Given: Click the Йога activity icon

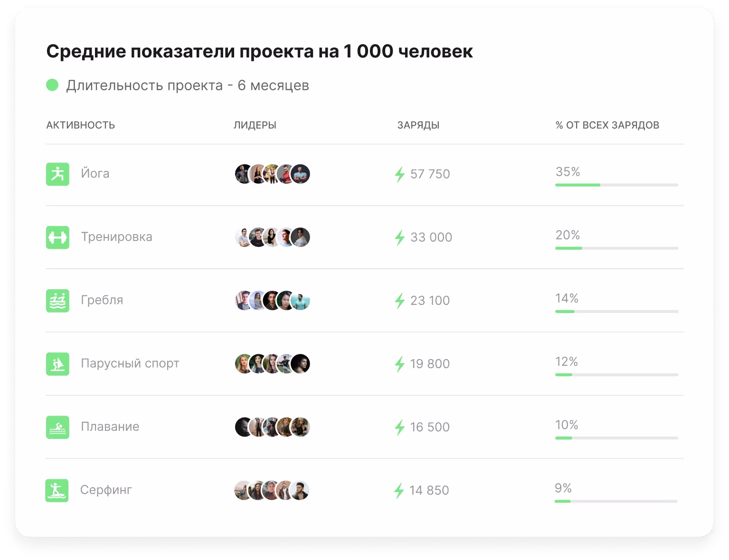Looking at the screenshot, I should tap(57, 174).
